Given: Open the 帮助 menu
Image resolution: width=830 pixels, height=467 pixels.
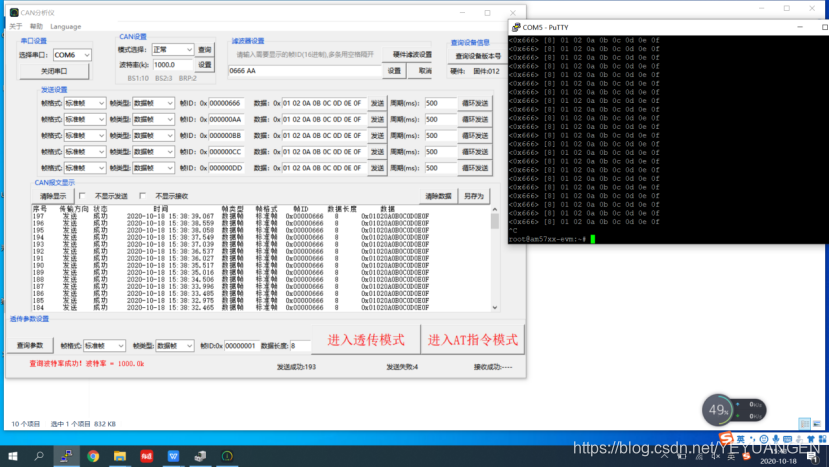Looking at the screenshot, I should pos(36,26).
